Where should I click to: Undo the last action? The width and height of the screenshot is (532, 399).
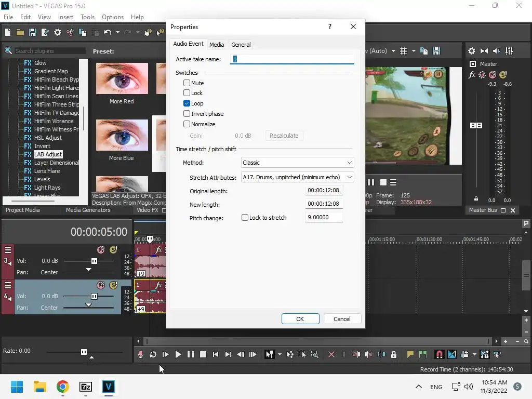point(108,32)
